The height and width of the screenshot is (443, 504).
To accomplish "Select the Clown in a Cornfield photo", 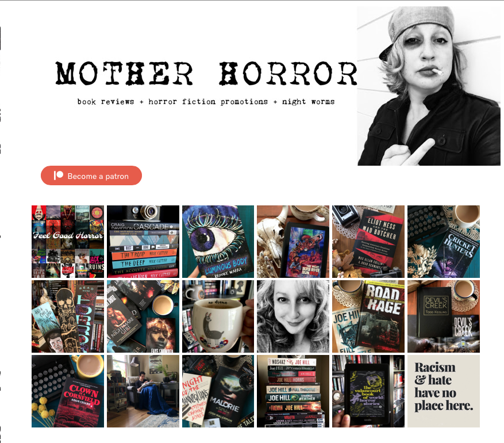I will [68, 391].
